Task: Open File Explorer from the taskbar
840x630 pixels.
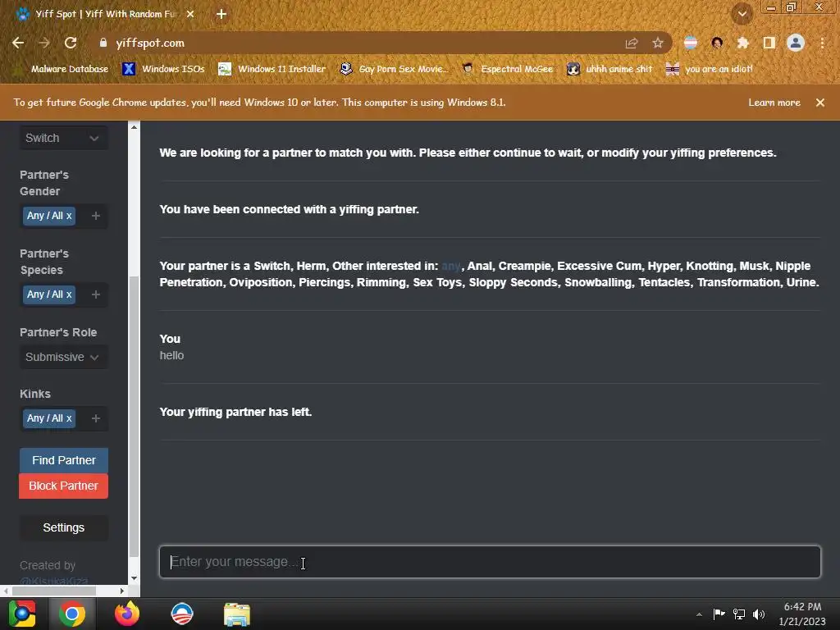Action: (x=237, y=614)
